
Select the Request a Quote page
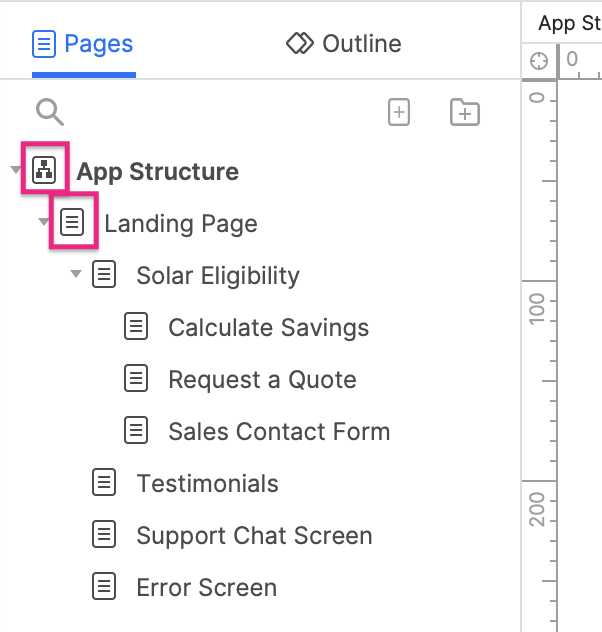coord(262,380)
